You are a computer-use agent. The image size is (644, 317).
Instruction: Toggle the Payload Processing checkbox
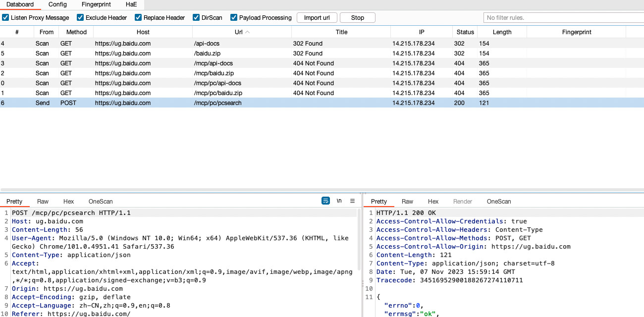click(x=234, y=17)
